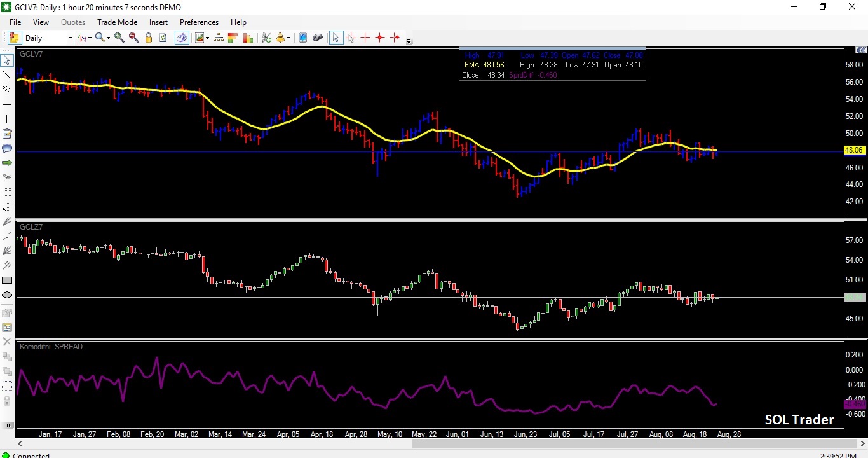Image resolution: width=868 pixels, height=458 pixels.
Task: Select the rectangle drawing tool
Action: [7, 280]
